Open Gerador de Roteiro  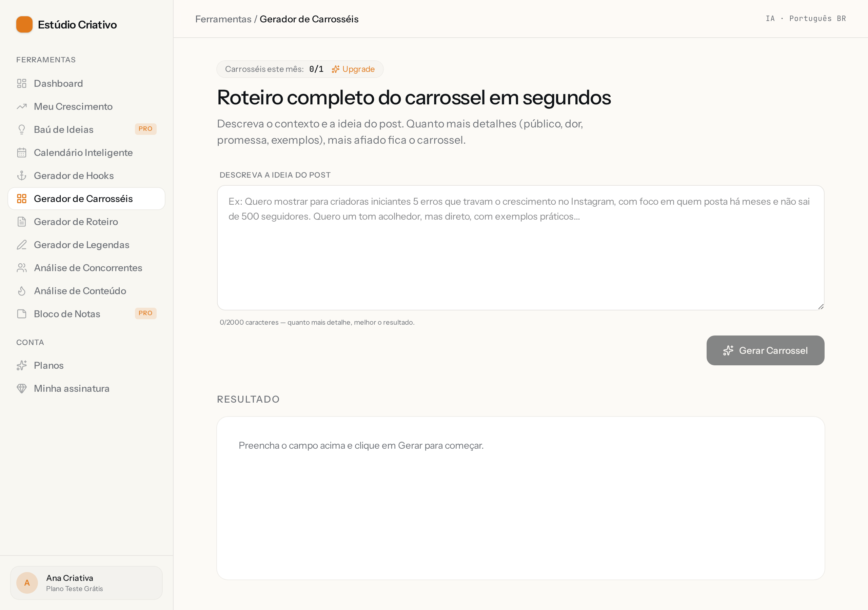click(x=86, y=222)
